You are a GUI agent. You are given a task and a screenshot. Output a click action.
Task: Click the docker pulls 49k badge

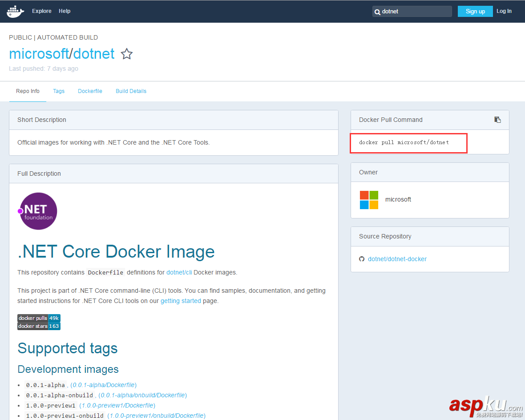[39, 318]
